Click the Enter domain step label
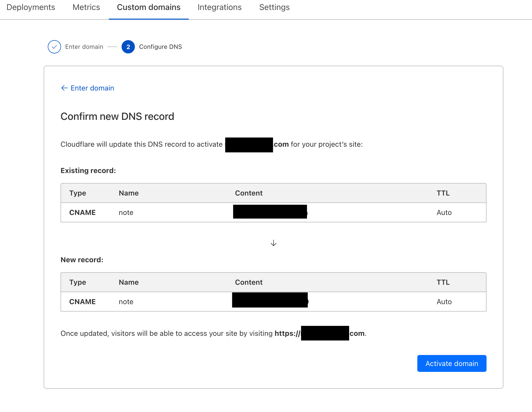532x412 pixels. tap(84, 47)
